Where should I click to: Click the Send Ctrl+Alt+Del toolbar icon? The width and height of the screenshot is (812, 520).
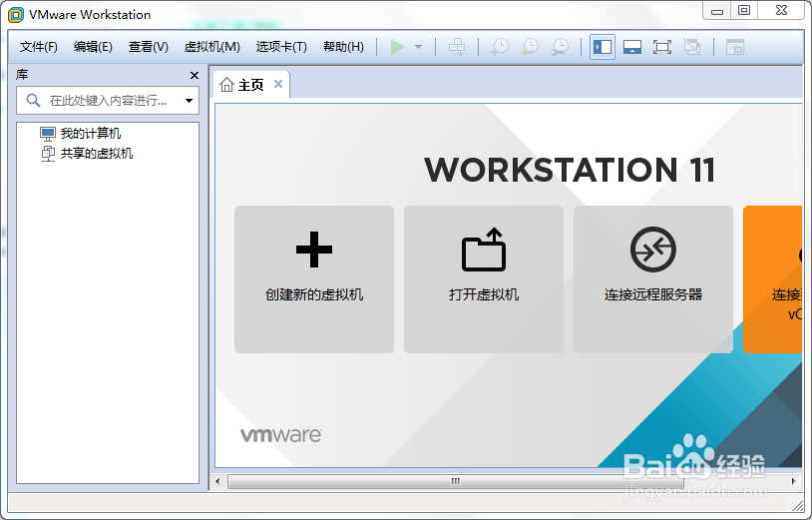click(457, 47)
